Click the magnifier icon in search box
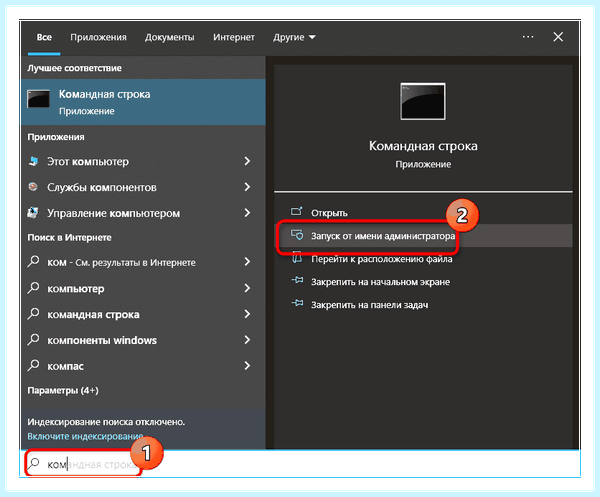The width and height of the screenshot is (600, 497). 34,463
